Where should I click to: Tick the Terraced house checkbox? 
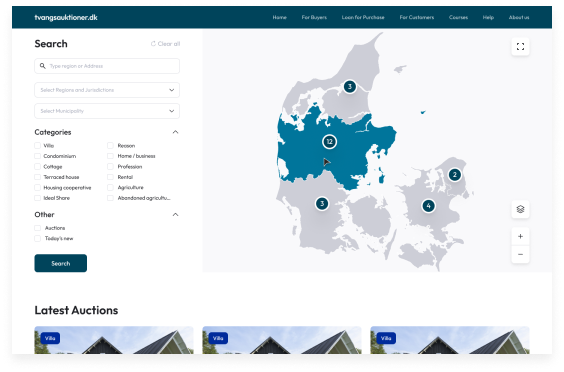37,177
